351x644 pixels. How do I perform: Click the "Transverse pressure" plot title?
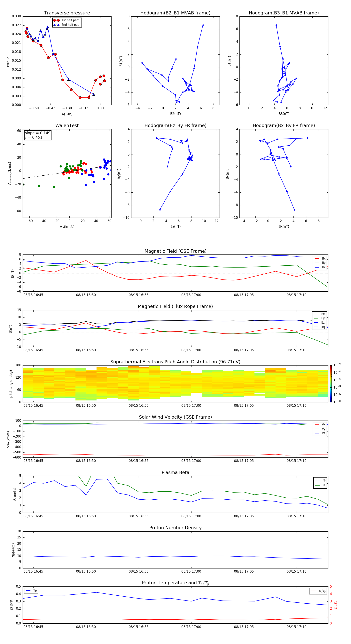[67, 13]
